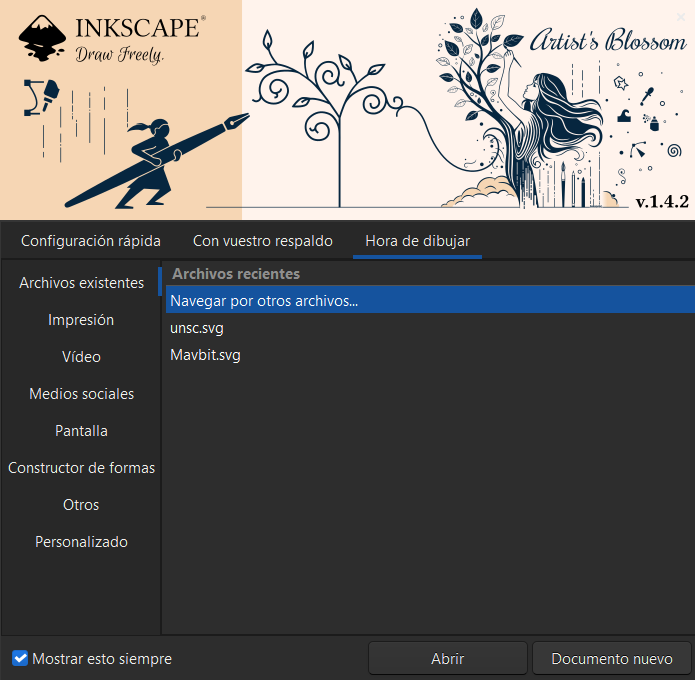
Task: Click the Abrir button
Action: 448,658
